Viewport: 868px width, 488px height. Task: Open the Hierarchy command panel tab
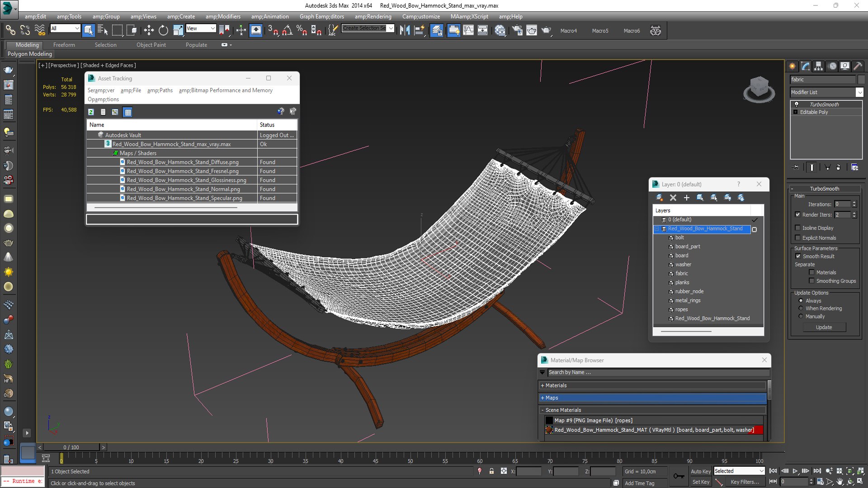[819, 66]
